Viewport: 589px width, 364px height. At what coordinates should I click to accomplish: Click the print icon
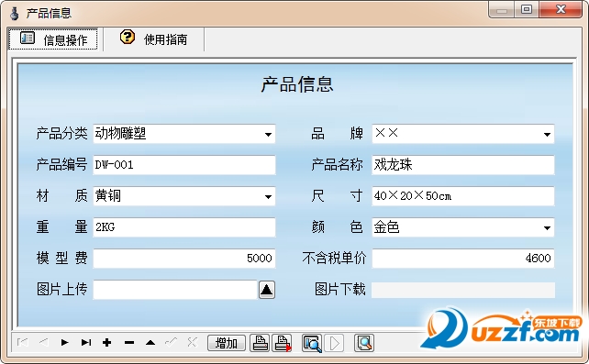click(x=260, y=343)
